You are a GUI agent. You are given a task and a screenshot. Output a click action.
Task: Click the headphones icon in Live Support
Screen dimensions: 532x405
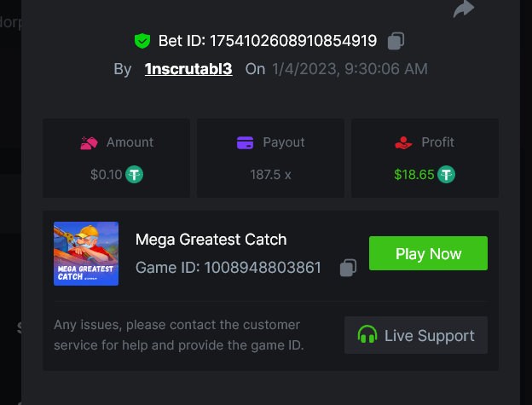tap(367, 335)
